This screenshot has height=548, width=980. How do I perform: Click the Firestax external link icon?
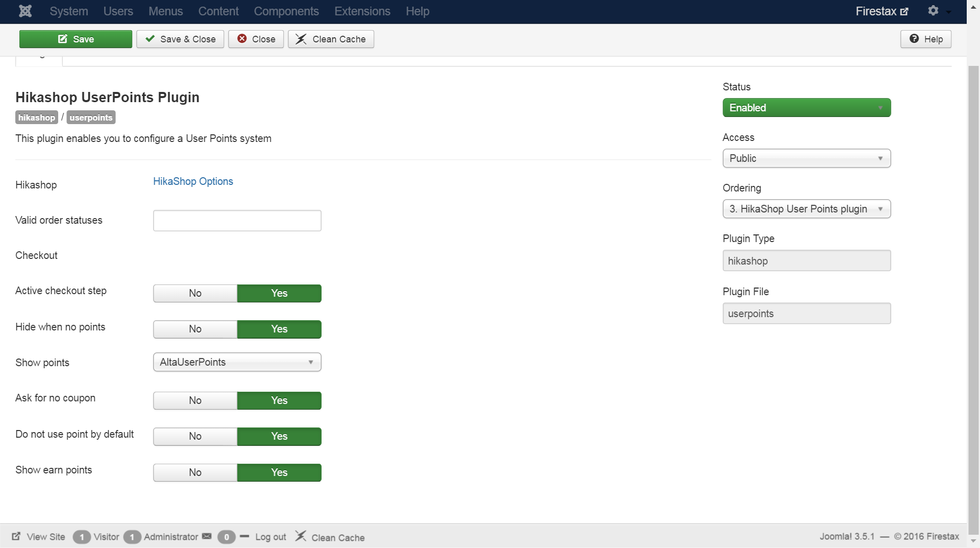904,11
